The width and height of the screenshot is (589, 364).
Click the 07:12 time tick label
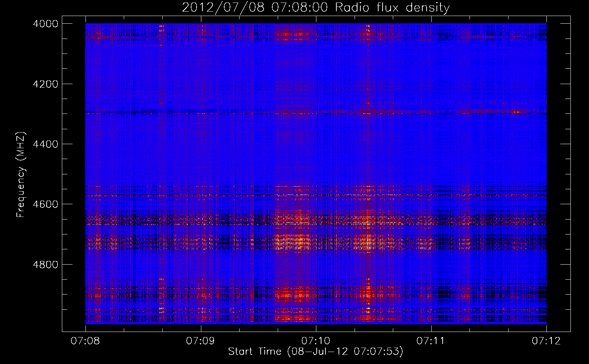546,341
